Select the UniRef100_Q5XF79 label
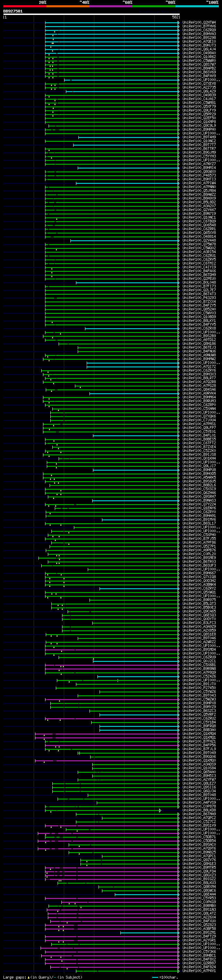 coord(199,106)
